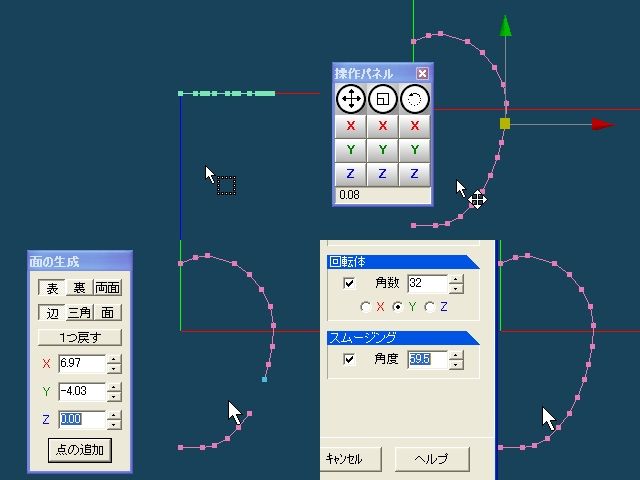The image size is (640, 480).
Task: Increase the Z coordinate with spinner up
Action: [114, 415]
